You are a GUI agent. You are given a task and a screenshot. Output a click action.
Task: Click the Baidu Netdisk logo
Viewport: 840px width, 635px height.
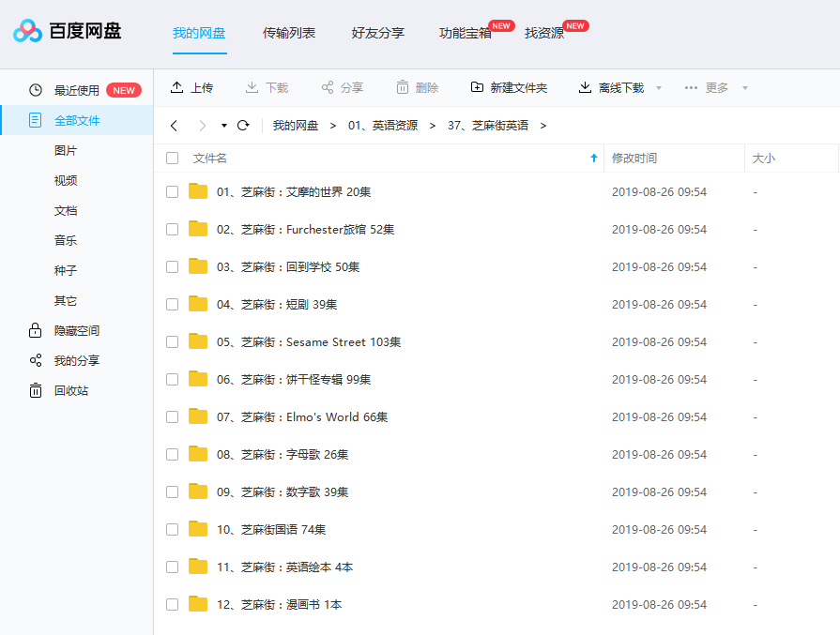tap(28, 32)
